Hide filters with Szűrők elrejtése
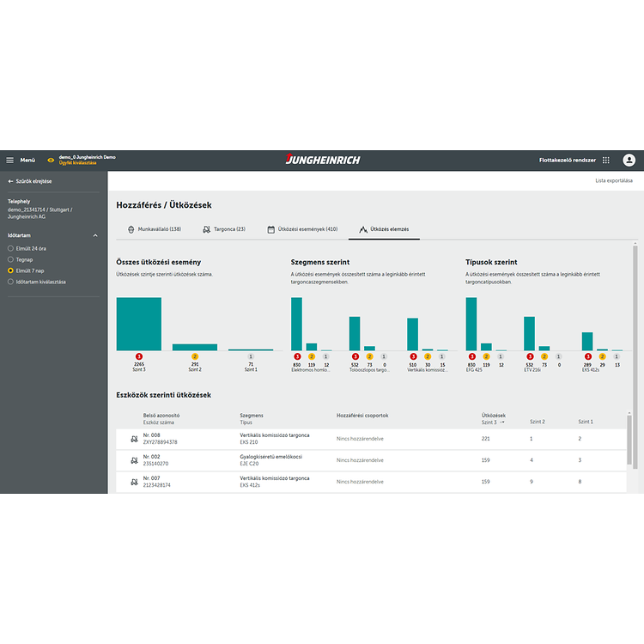644x644 pixels. [30, 181]
